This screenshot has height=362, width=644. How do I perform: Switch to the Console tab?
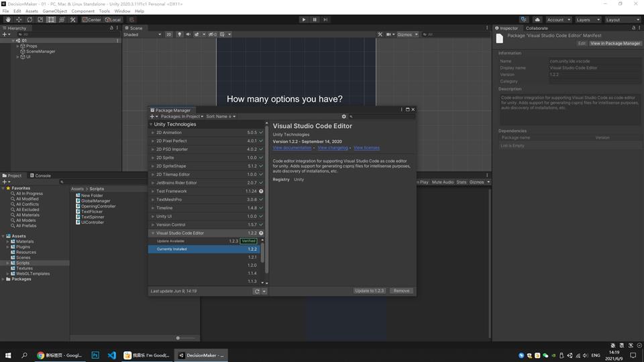(40, 176)
